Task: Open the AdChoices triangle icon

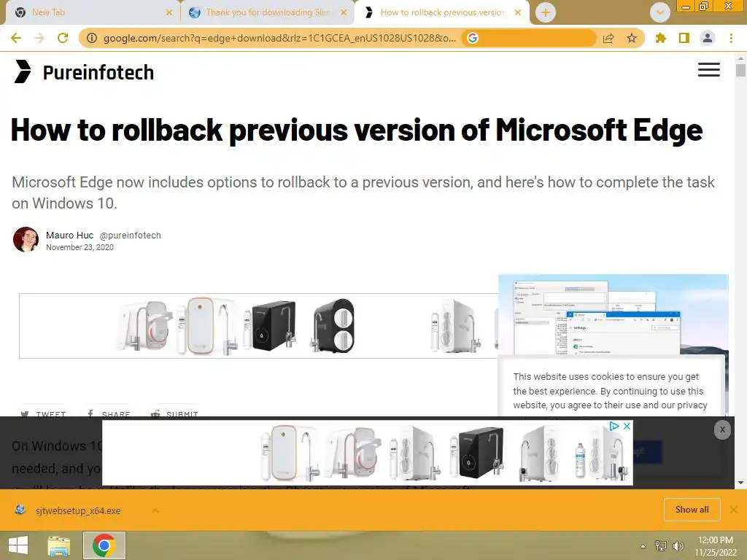Action: 614,426
